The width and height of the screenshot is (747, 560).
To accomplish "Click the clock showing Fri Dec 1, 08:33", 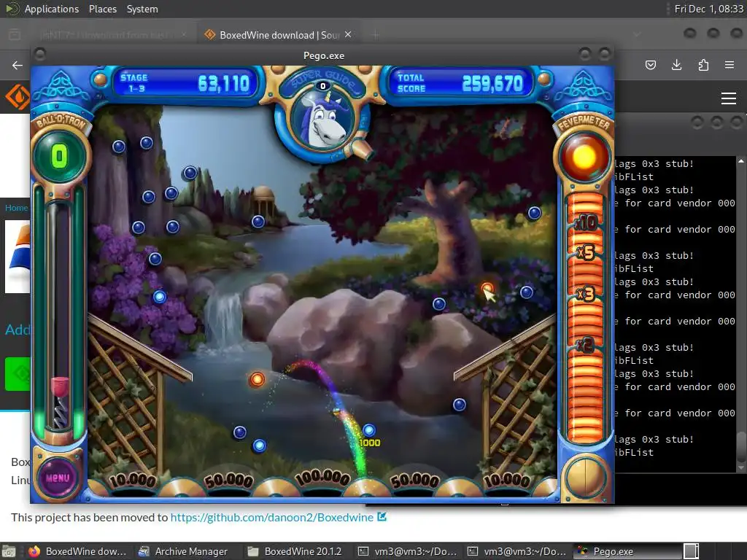I will click(708, 9).
